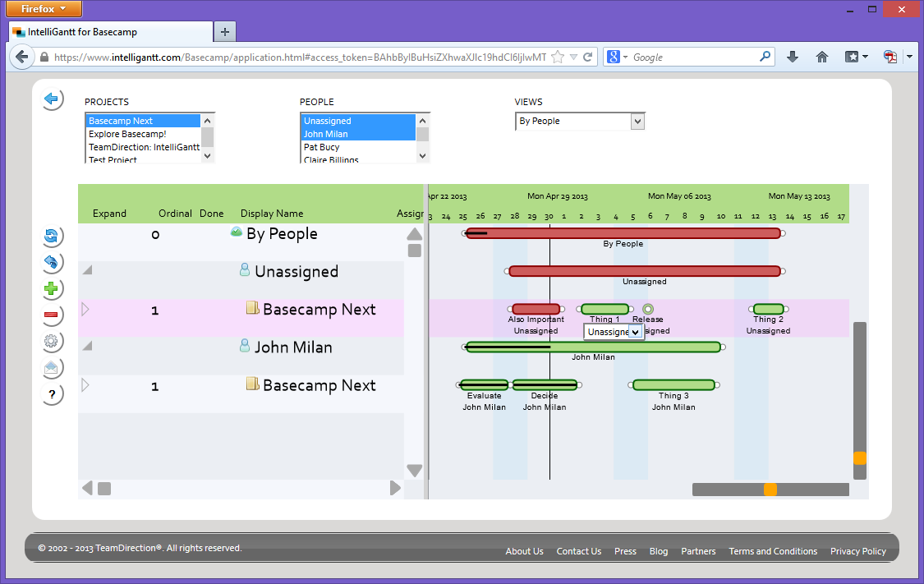Screen dimensions: 924x584
Task: Click the person icon beside Unassigned row
Action: tap(245, 270)
